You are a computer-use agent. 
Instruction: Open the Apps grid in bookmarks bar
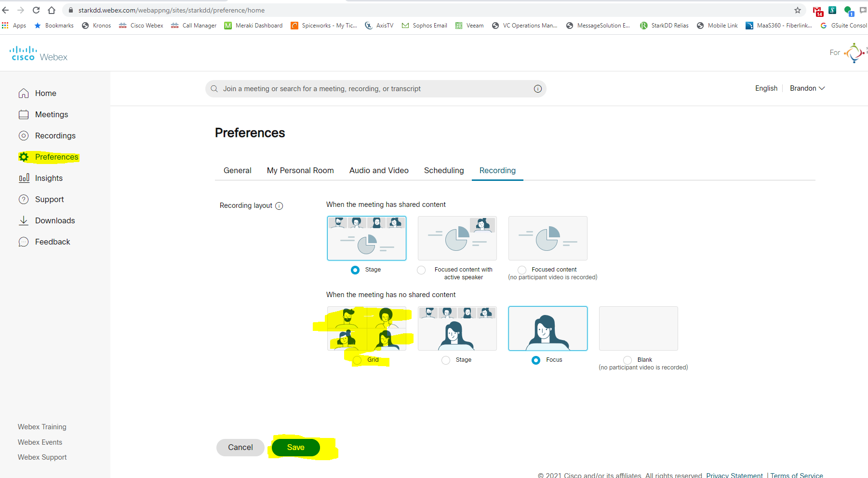[14, 26]
